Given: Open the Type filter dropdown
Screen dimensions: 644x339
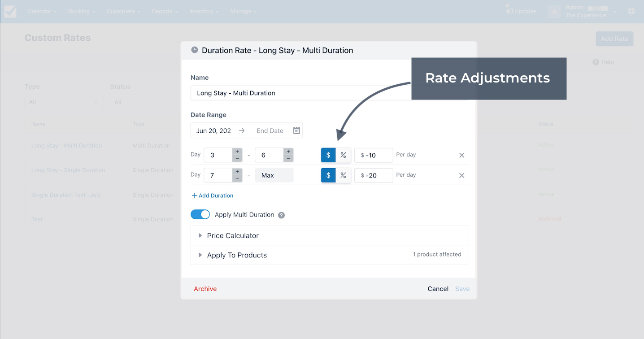Looking at the screenshot, I should [x=64, y=102].
